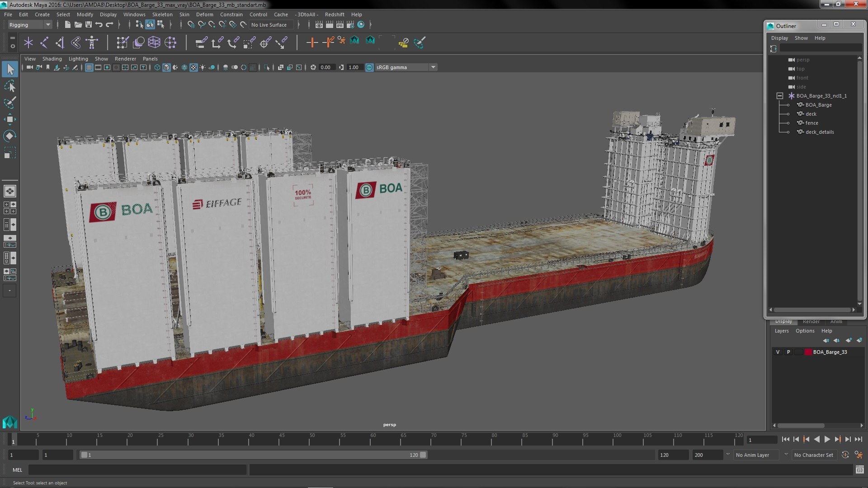Toggle auto keyframe button
The image size is (868, 488).
point(845,455)
